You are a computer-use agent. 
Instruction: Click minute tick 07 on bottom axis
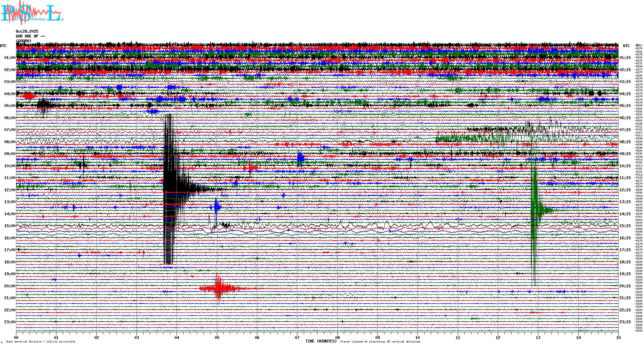click(x=297, y=337)
